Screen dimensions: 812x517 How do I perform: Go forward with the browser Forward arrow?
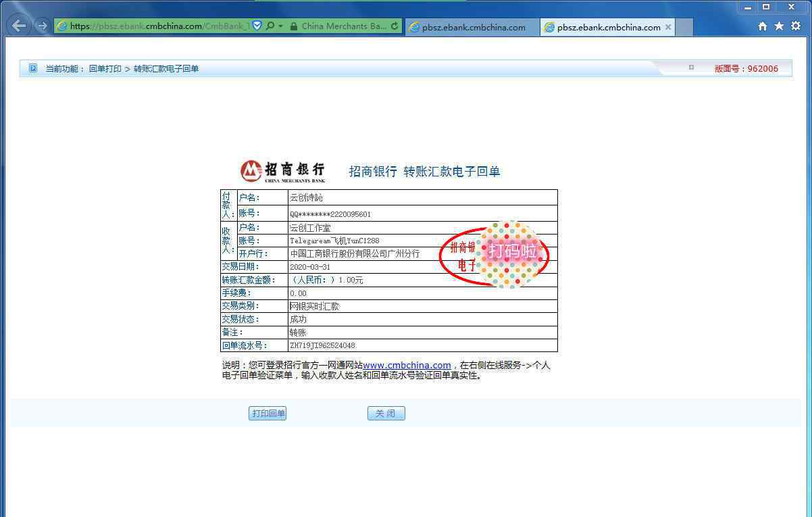tap(42, 26)
